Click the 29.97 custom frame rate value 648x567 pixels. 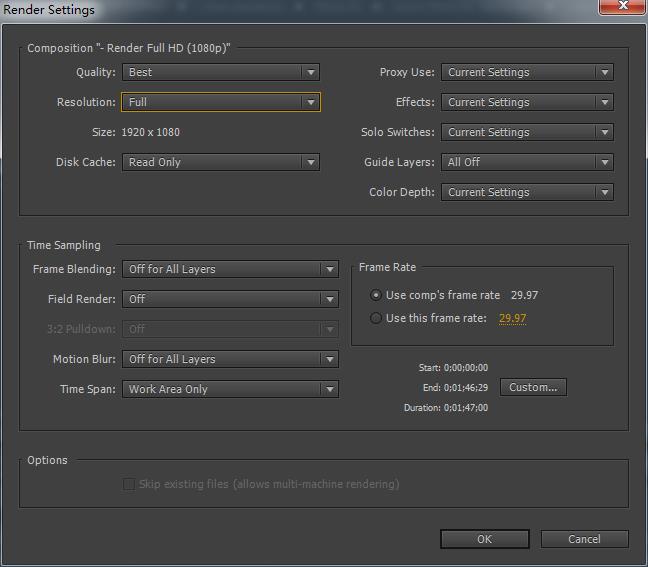tap(512, 318)
